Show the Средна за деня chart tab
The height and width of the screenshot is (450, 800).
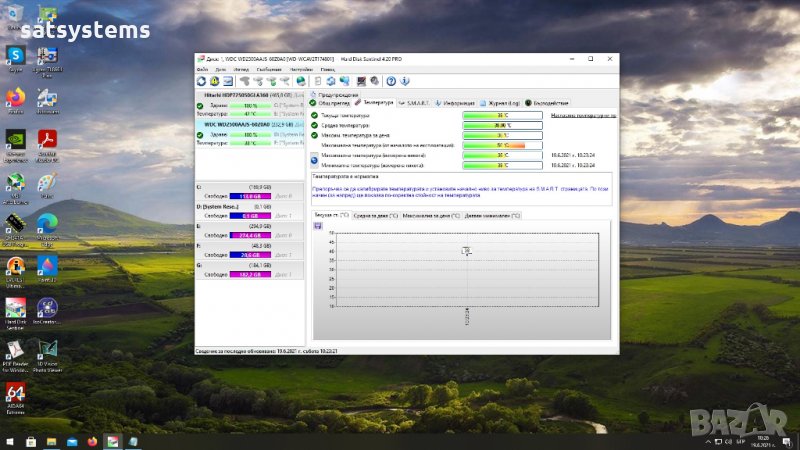(x=375, y=214)
